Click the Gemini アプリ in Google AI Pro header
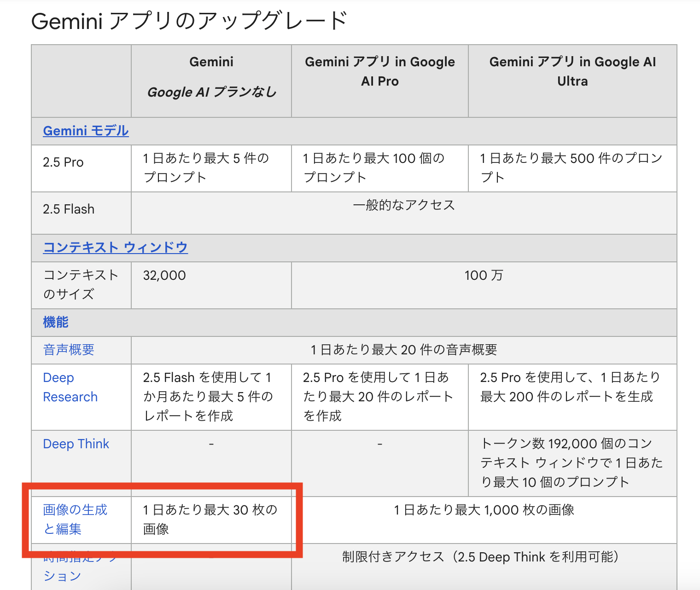 tap(380, 71)
